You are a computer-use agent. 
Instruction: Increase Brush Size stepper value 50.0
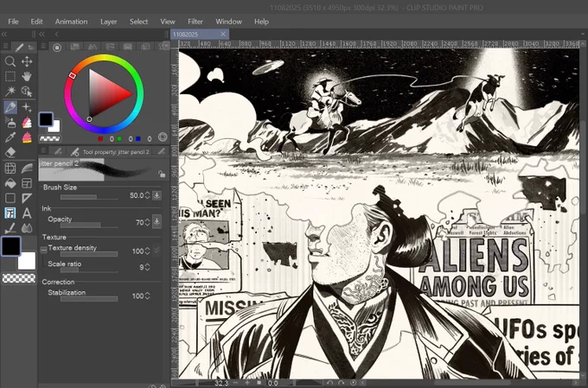(147, 195)
